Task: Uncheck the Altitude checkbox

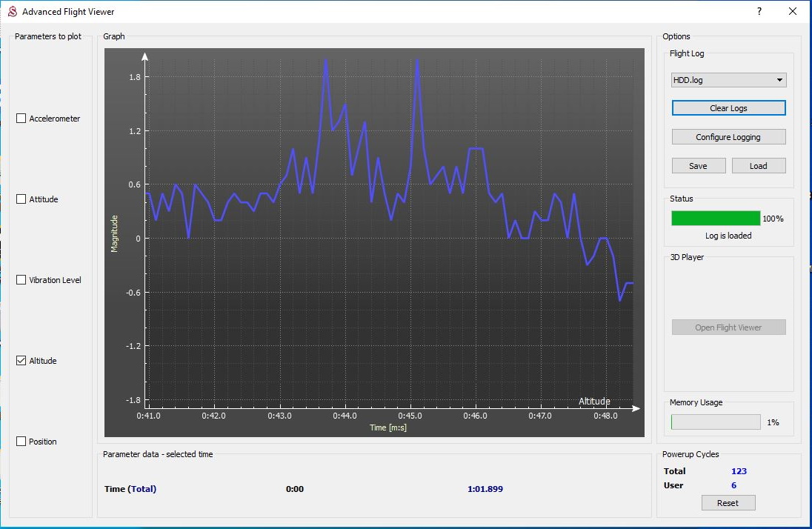Action: point(21,361)
